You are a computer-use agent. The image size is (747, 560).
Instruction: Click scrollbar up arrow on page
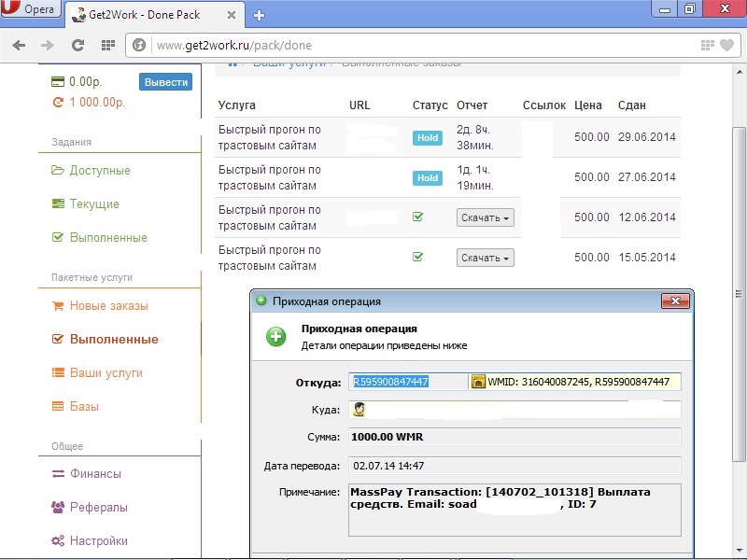tap(739, 72)
